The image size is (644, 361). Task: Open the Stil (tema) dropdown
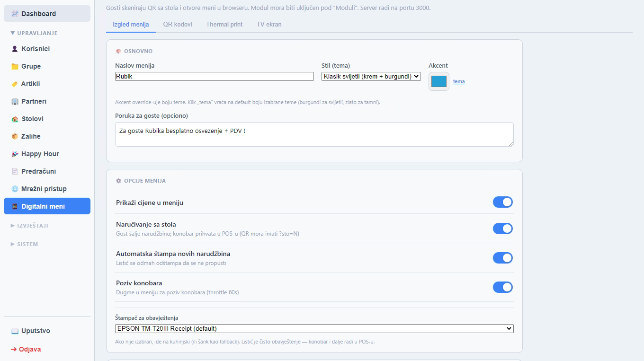pos(371,76)
